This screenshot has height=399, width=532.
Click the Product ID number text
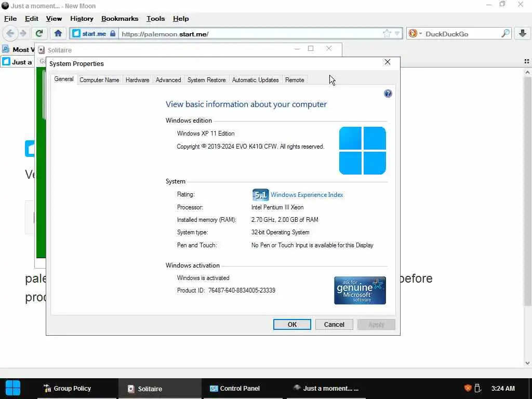click(242, 290)
